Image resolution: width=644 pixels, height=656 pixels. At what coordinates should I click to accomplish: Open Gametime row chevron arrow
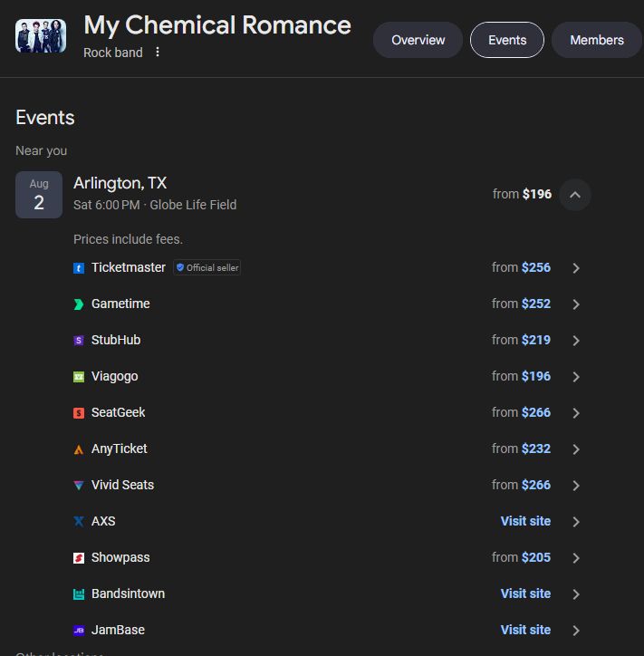(x=576, y=304)
